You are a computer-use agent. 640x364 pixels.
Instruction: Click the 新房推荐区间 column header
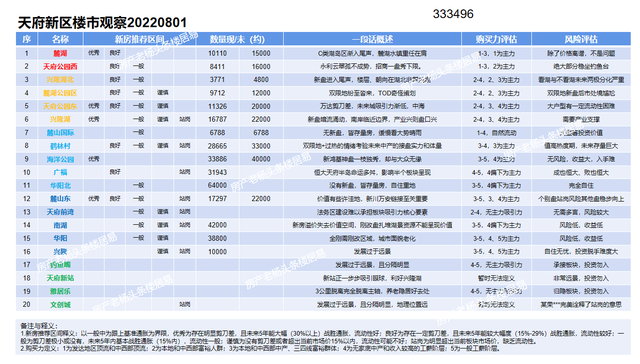coord(139,39)
